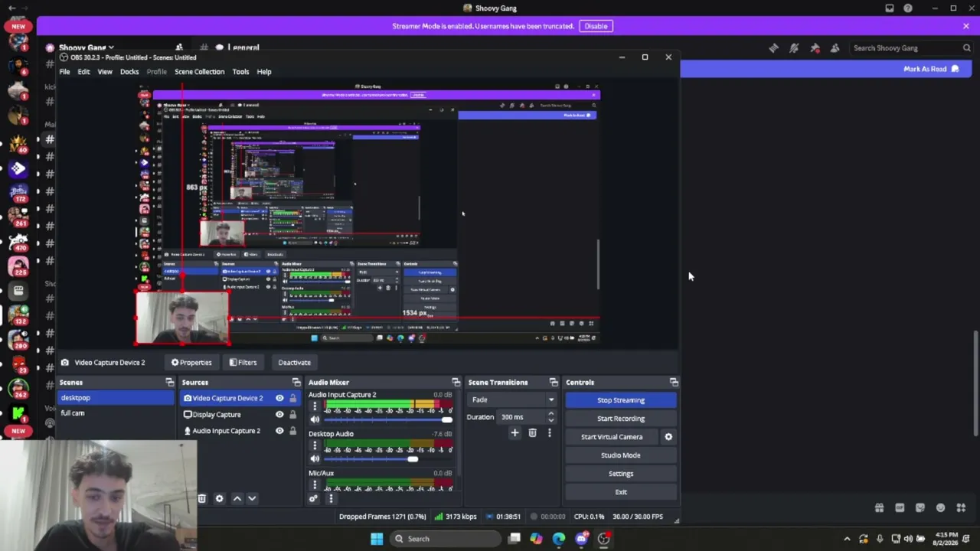Open the Windows Start menu
This screenshot has height=551, width=980.
pos(377,539)
